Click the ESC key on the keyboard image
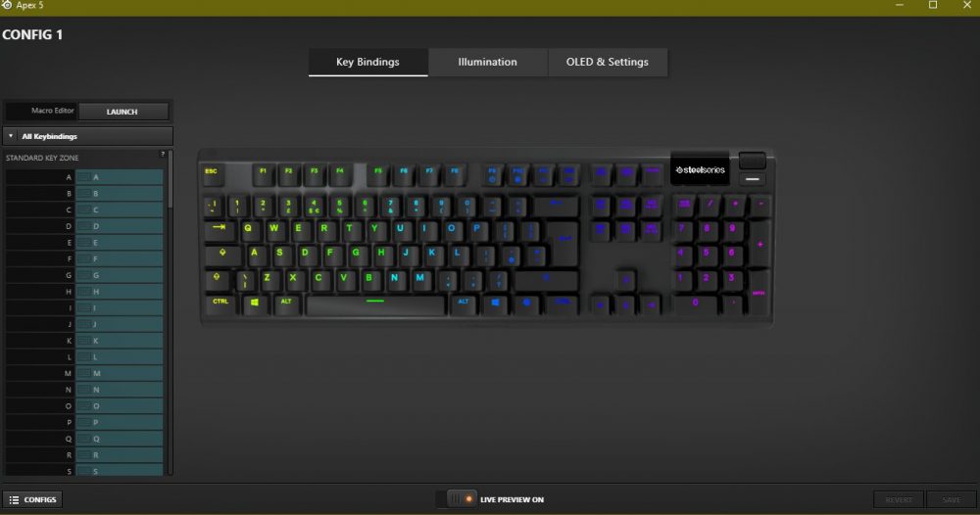Viewport: 980px width, 515px height. [212, 174]
